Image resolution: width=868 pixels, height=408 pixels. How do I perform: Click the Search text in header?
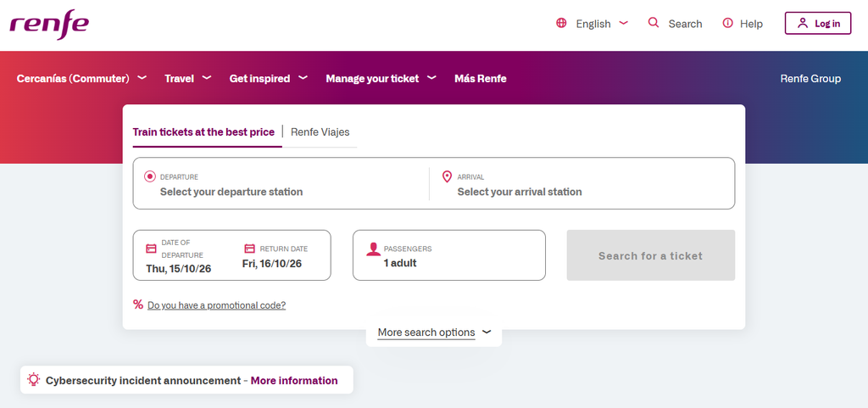tap(685, 24)
